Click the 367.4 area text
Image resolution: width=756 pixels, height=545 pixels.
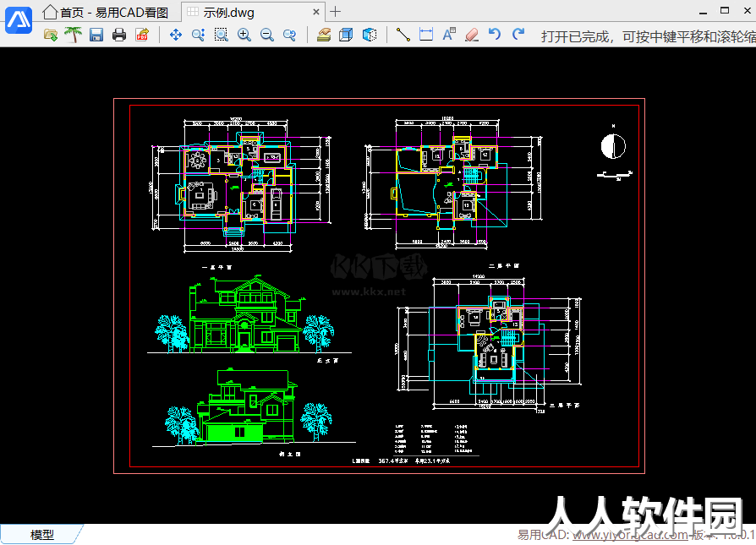(x=393, y=461)
